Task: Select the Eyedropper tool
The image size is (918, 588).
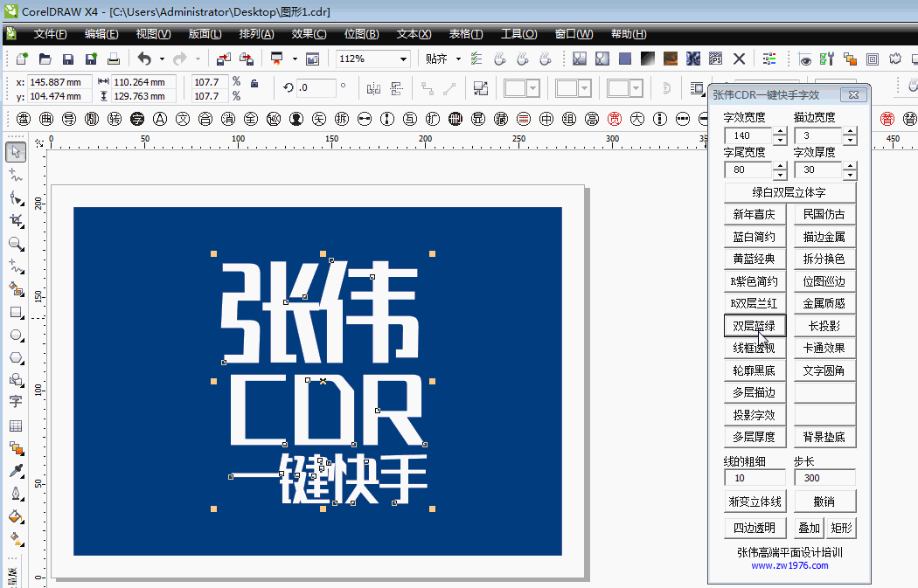Action: 16,471
